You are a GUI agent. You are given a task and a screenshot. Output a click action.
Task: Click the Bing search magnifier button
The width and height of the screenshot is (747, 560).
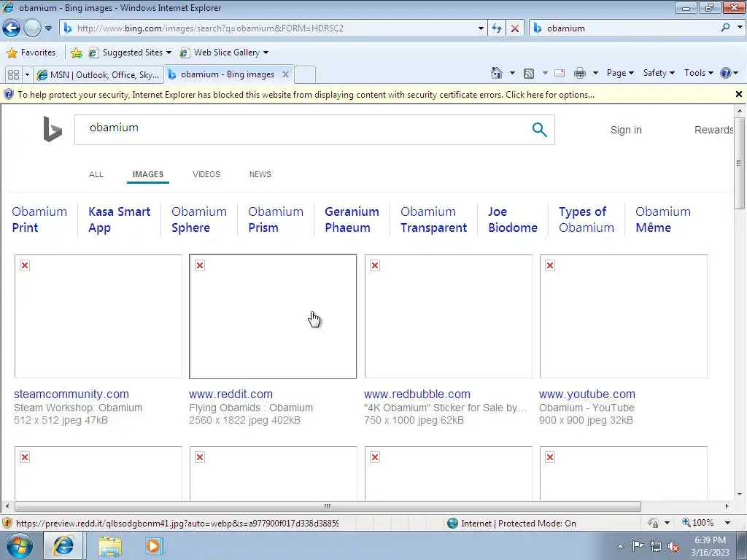[539, 130]
